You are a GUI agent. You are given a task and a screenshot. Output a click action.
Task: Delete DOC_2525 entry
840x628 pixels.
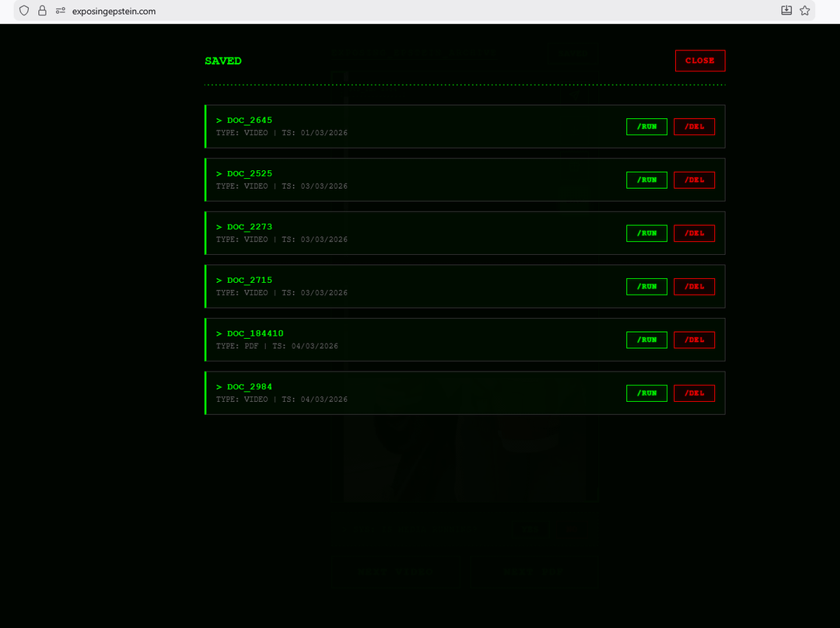[694, 180]
